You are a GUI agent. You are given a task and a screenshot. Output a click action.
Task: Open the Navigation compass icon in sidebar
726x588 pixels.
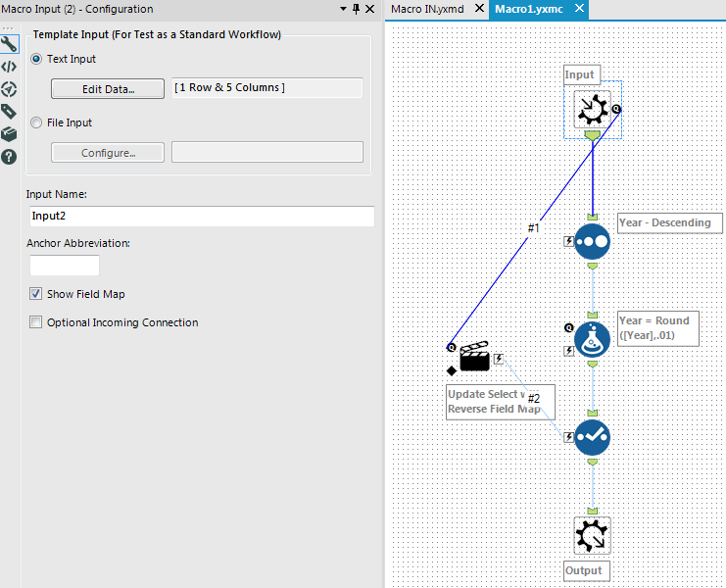9,89
